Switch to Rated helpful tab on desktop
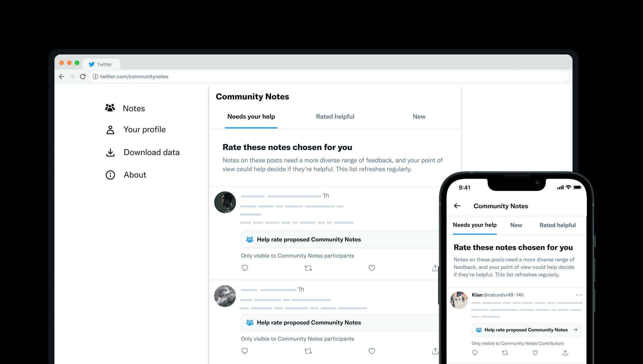 335,117
